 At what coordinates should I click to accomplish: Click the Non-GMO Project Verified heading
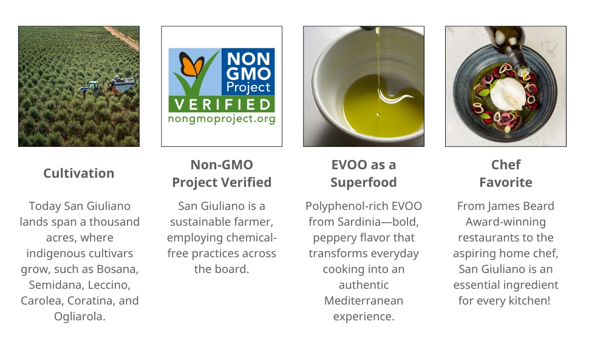222,174
